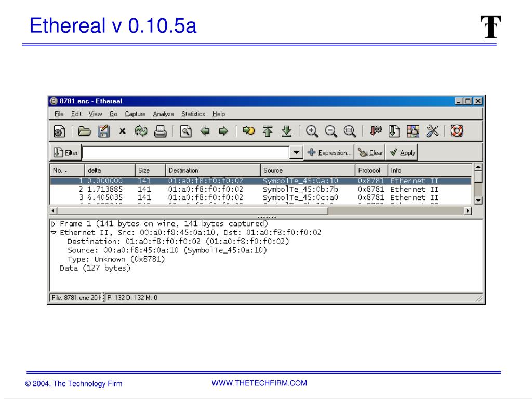
Task: Open the Analyze menu
Action: coord(163,114)
